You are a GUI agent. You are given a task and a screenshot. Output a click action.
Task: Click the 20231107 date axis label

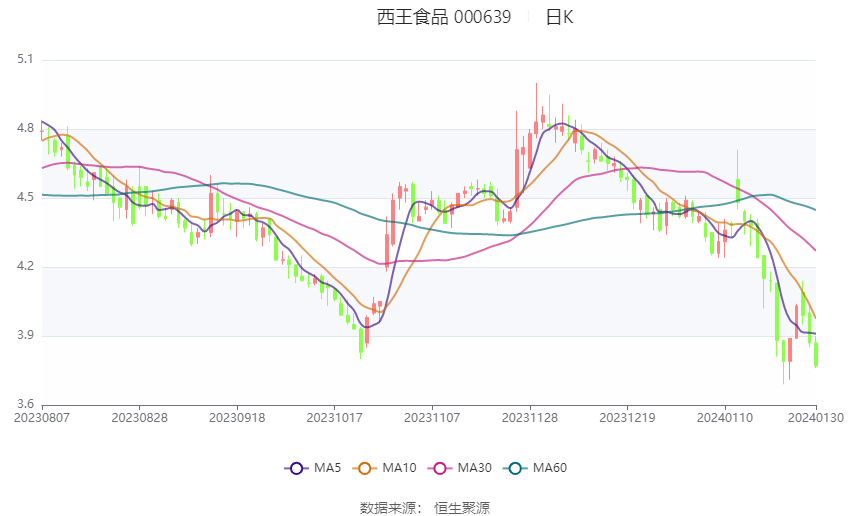[x=432, y=418]
